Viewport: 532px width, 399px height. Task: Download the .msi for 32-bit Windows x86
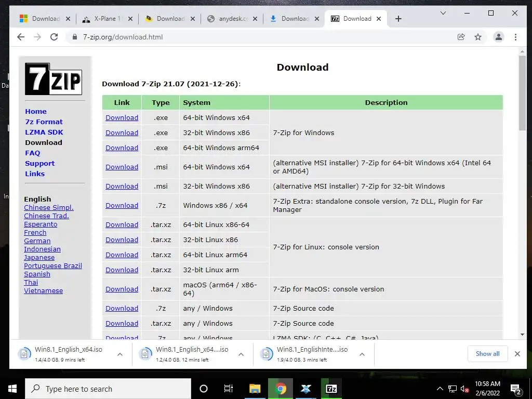coord(122,187)
